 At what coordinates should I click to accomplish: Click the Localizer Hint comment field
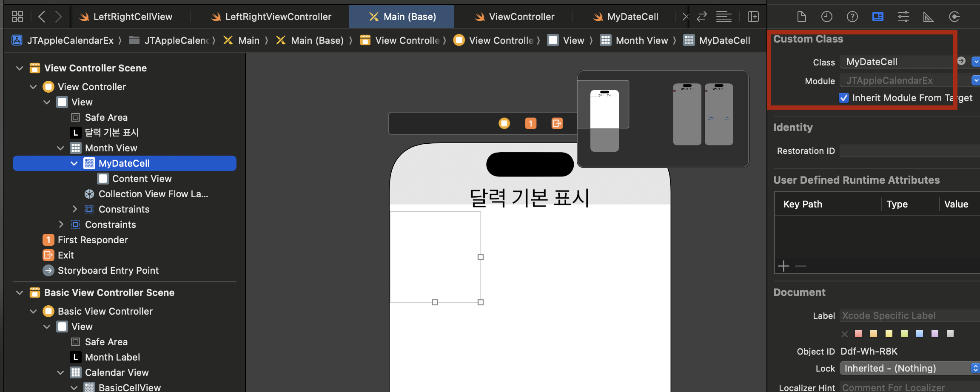coord(910,387)
